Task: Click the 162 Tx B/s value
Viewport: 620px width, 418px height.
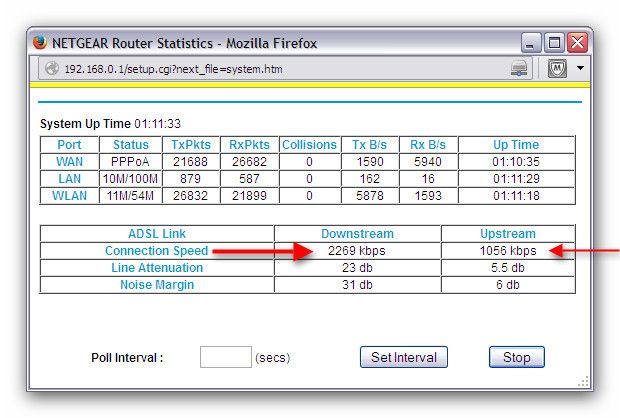Action: tap(370, 179)
